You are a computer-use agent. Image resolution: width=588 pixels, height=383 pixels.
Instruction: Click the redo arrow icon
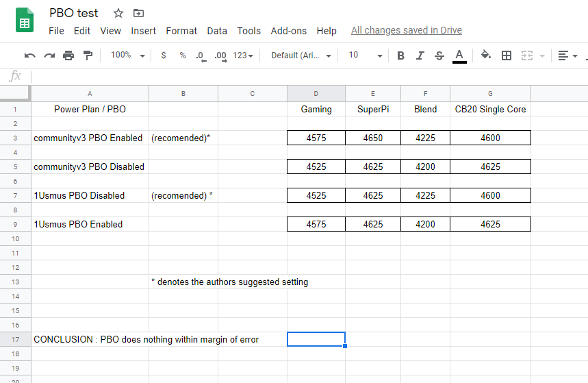49,55
